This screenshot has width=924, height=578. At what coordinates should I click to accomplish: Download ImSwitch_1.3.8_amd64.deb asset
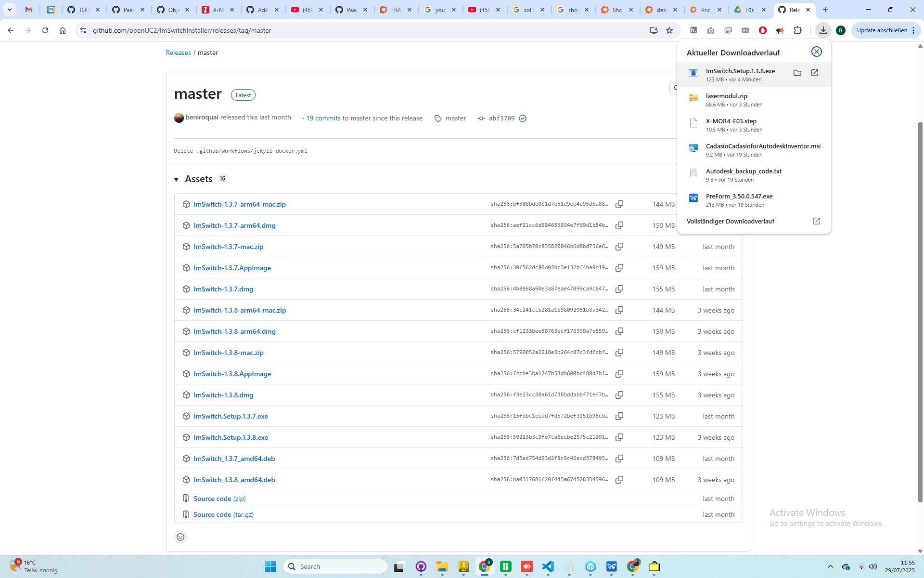click(x=234, y=480)
